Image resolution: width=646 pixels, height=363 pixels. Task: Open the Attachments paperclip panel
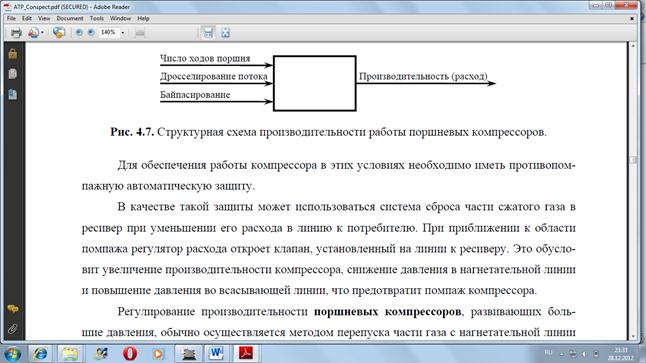(x=12, y=328)
